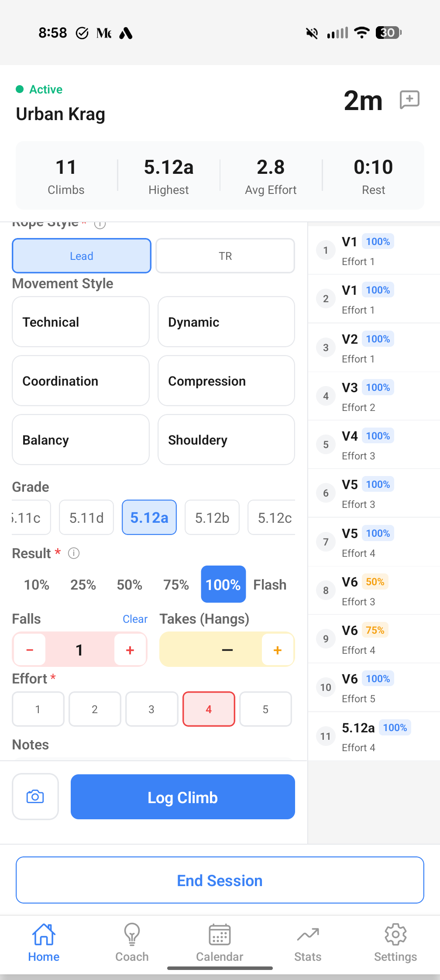
Task: Choose the Flash result option
Action: (270, 584)
